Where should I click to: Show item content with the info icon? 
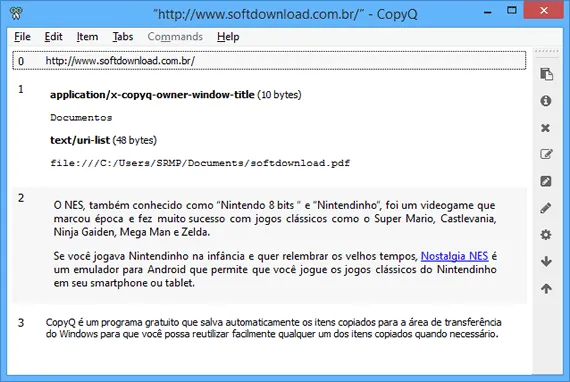coord(546,101)
